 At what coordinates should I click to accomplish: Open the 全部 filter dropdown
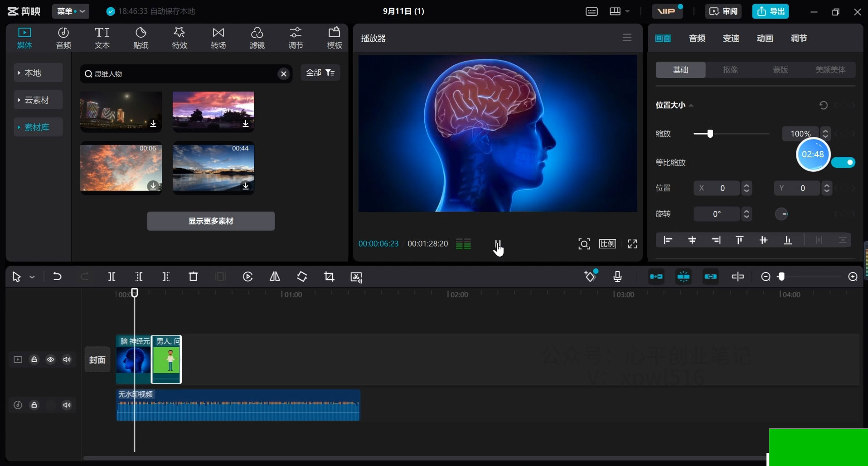click(x=320, y=73)
